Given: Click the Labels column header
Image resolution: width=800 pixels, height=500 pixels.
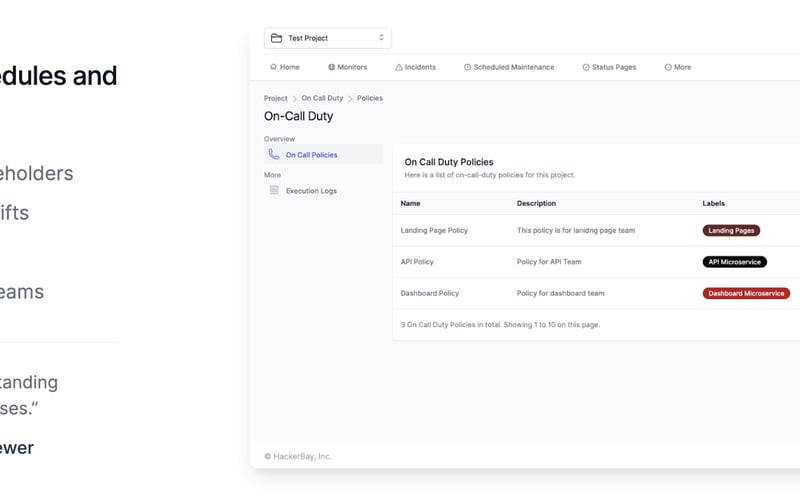Looking at the screenshot, I should point(713,203).
